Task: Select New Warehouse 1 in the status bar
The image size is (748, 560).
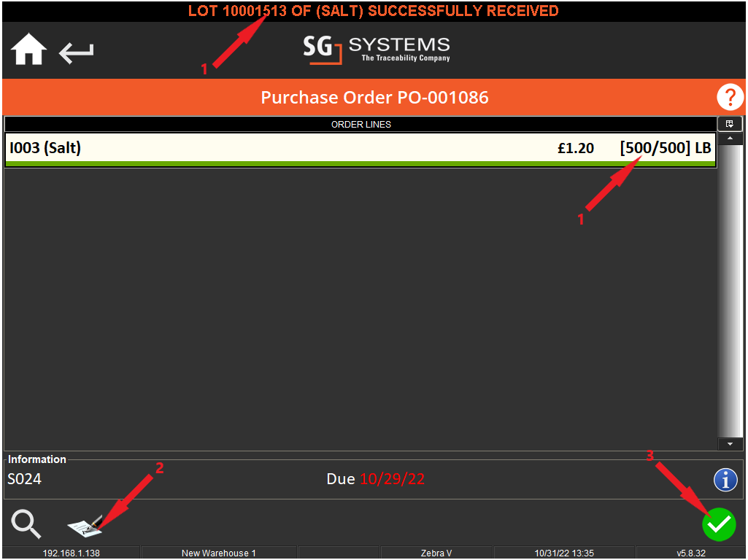Action: (x=218, y=553)
